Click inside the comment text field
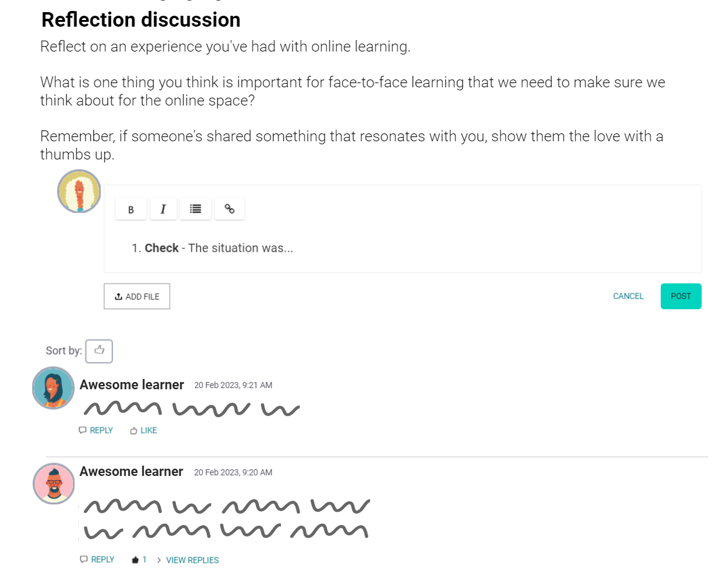This screenshot has width=728, height=576. pos(364,247)
